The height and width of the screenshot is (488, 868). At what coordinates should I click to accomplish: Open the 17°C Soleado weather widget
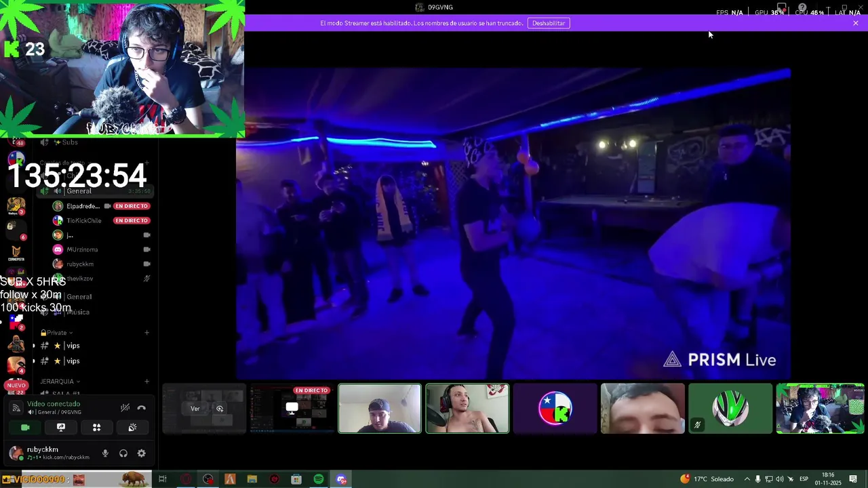click(x=707, y=479)
